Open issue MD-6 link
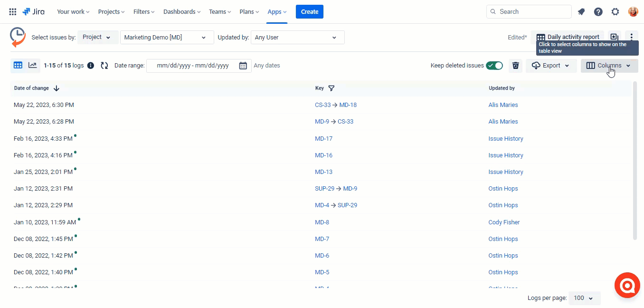 (322, 256)
